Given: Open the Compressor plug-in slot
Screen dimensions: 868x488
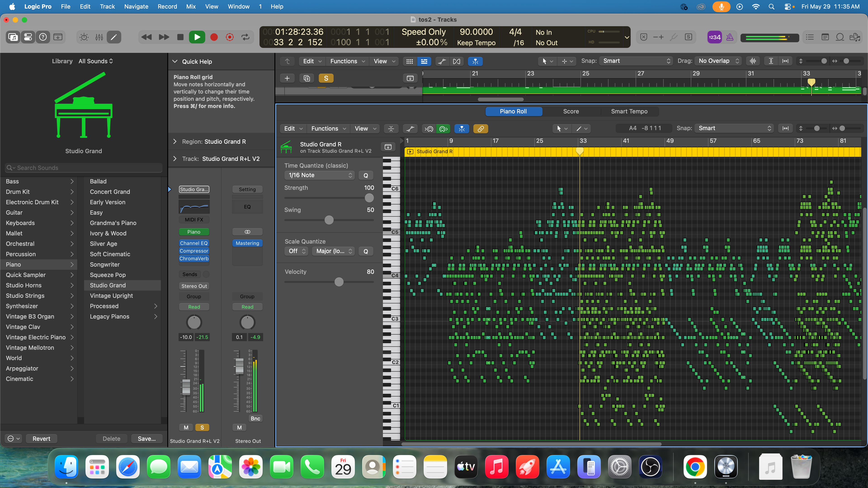Looking at the screenshot, I should click(x=194, y=251).
